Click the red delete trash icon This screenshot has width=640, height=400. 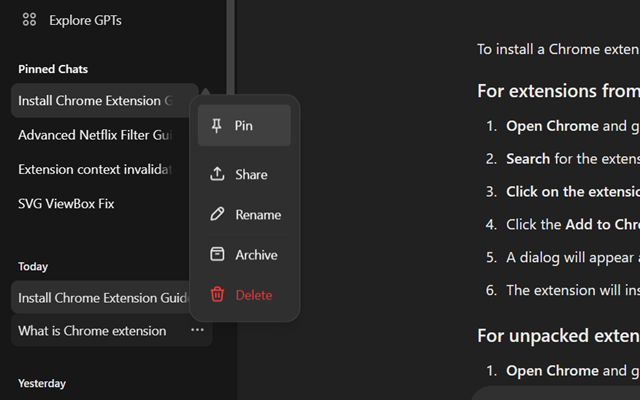click(217, 295)
